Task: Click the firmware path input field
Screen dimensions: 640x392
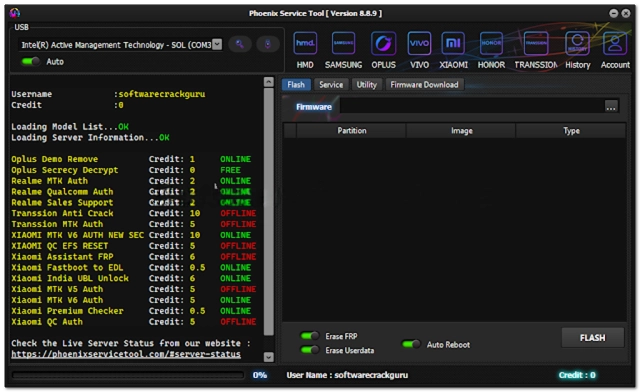Action: 472,107
